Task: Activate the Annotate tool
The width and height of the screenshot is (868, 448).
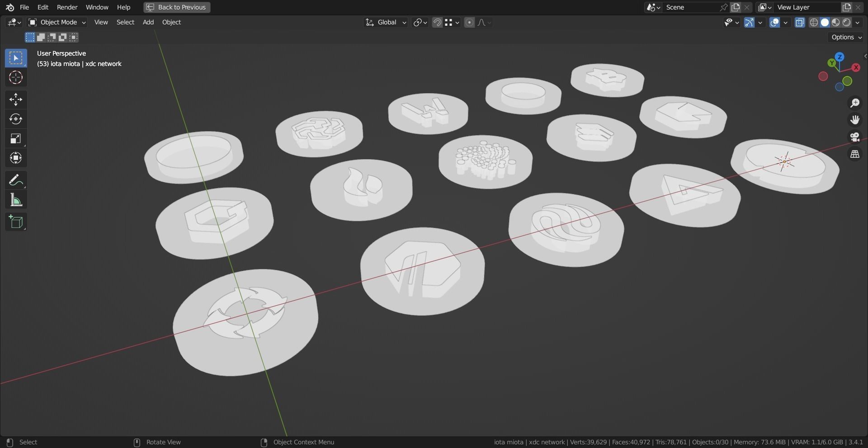Action: click(x=16, y=180)
